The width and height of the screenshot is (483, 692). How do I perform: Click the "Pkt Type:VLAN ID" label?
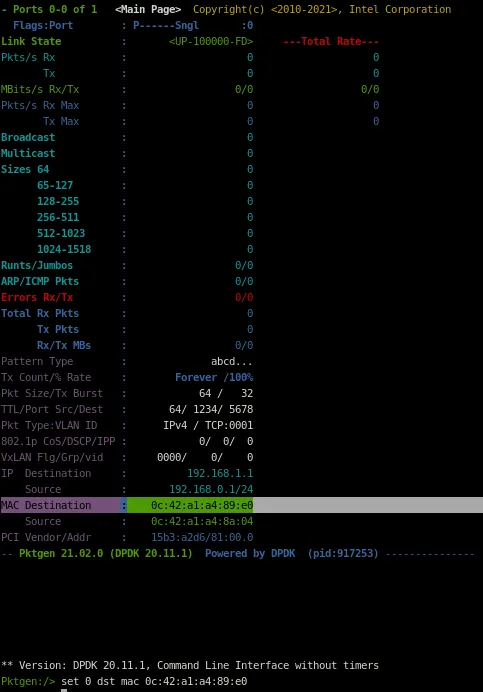(x=49, y=425)
